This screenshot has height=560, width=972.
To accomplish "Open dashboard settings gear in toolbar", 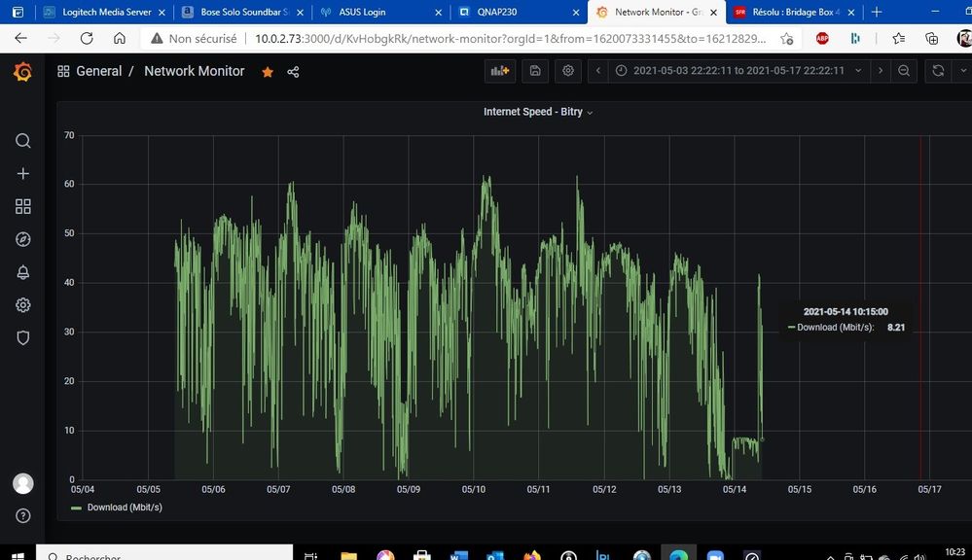I will tap(568, 71).
